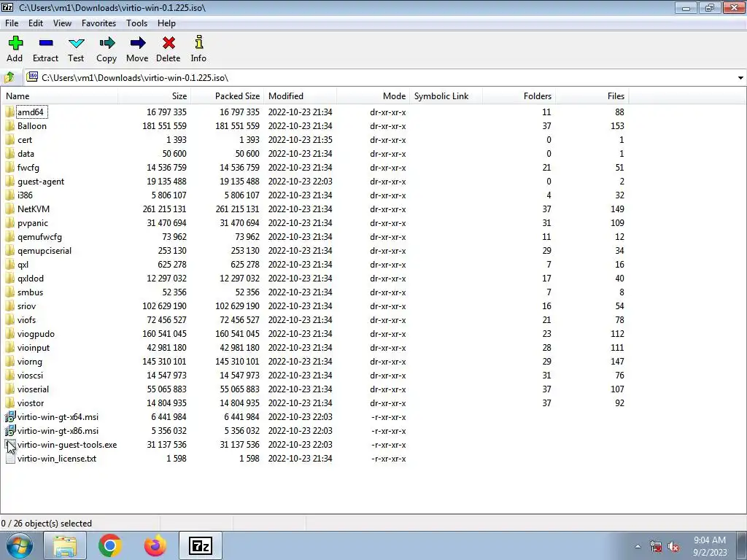
Task: Sort by Packed Size column header
Action: point(228,96)
